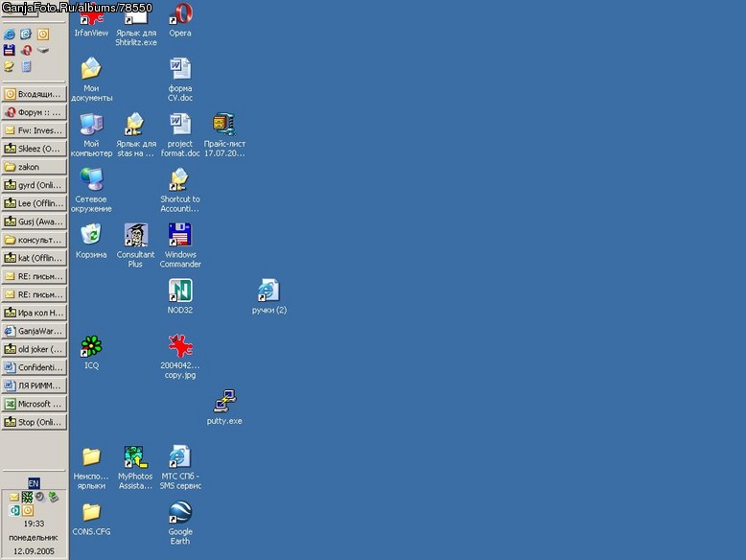Open the gyrd (Onli... chat window
Image resolution: width=746 pixels, height=560 pixels.
click(35, 185)
